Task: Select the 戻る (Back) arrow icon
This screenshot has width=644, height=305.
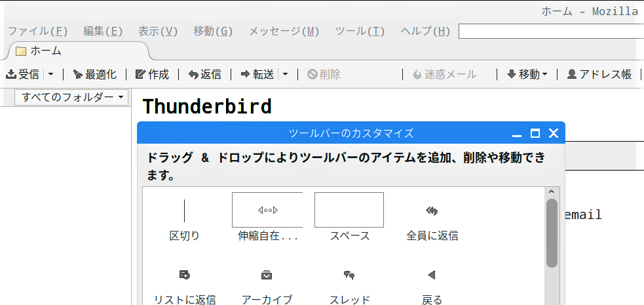Action: pos(431,275)
